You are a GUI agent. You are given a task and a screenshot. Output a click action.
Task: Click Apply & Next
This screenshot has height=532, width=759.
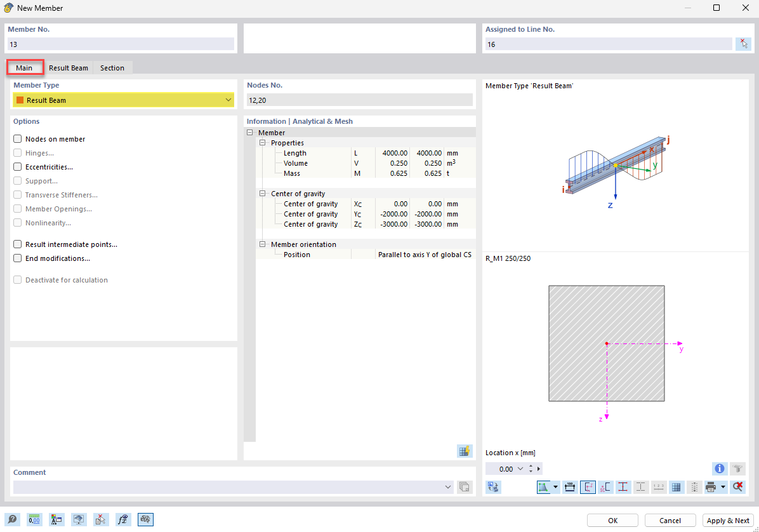pyautogui.click(x=727, y=521)
